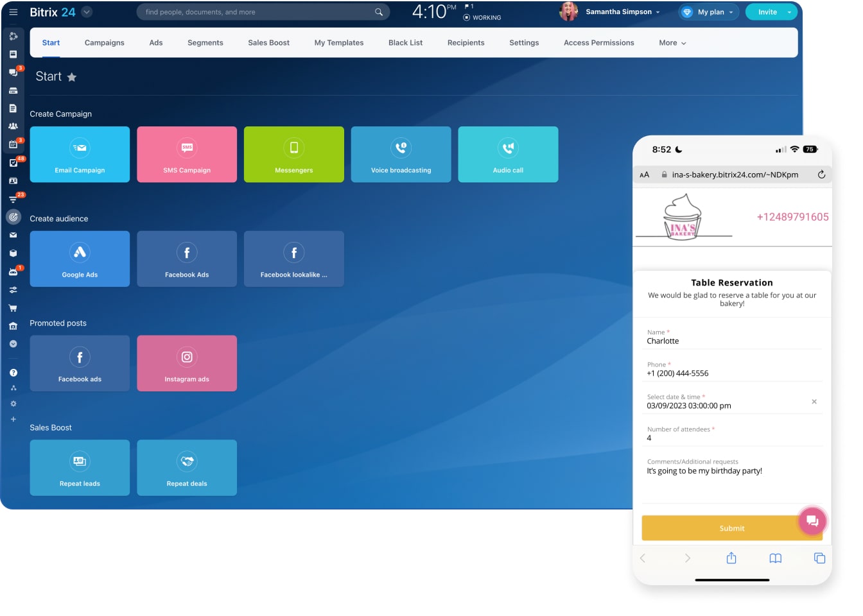Expand the dropdown next to the Bitrix24 logo

point(87,12)
